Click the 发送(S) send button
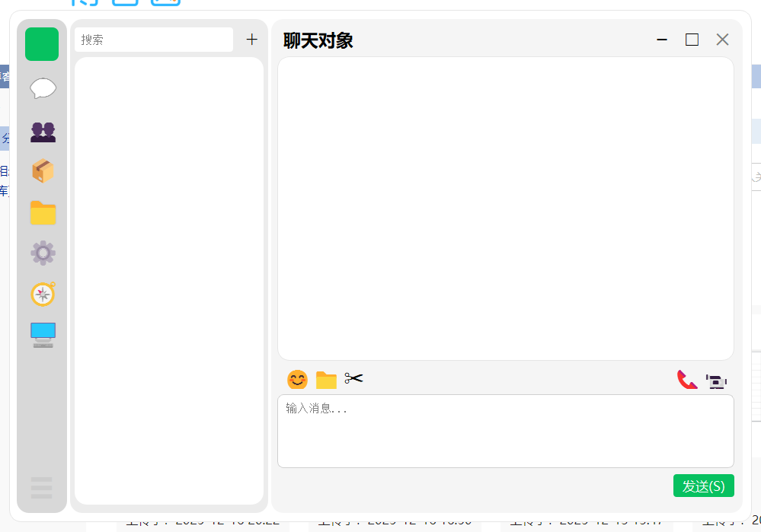The height and width of the screenshot is (532, 761). (x=703, y=485)
